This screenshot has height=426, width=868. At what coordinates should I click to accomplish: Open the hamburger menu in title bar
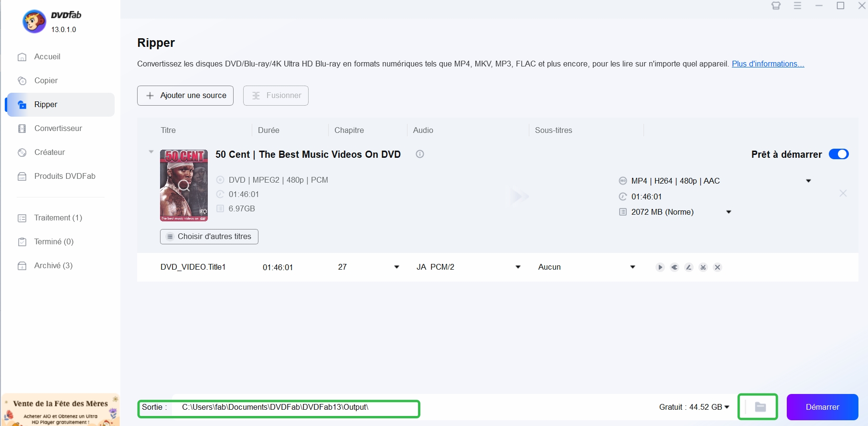[x=798, y=6]
